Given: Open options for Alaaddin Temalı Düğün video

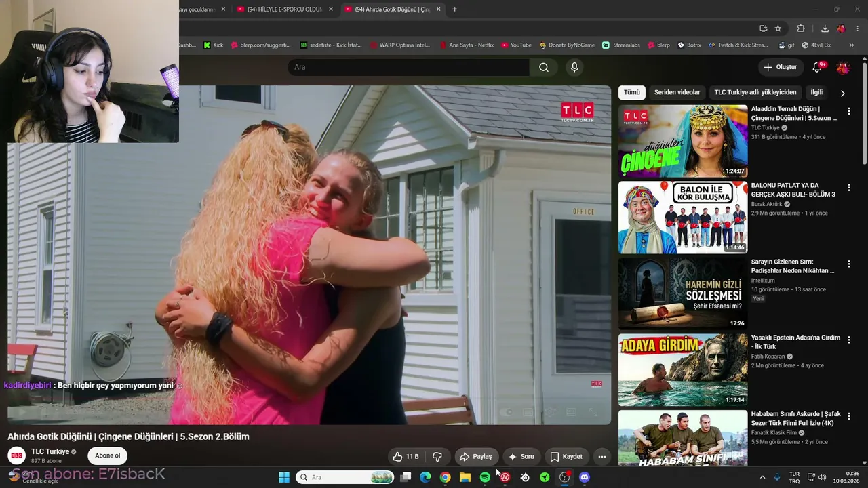Looking at the screenshot, I should [x=848, y=111].
